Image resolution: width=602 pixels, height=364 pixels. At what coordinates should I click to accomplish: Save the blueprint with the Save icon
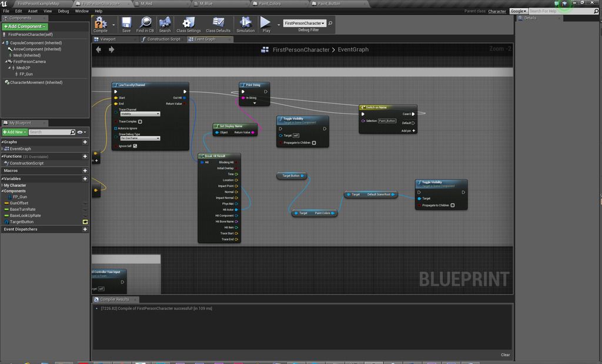(126, 25)
